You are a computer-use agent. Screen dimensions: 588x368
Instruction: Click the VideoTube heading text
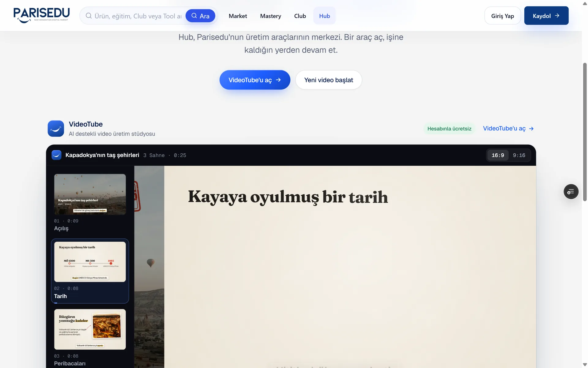pyautogui.click(x=86, y=124)
